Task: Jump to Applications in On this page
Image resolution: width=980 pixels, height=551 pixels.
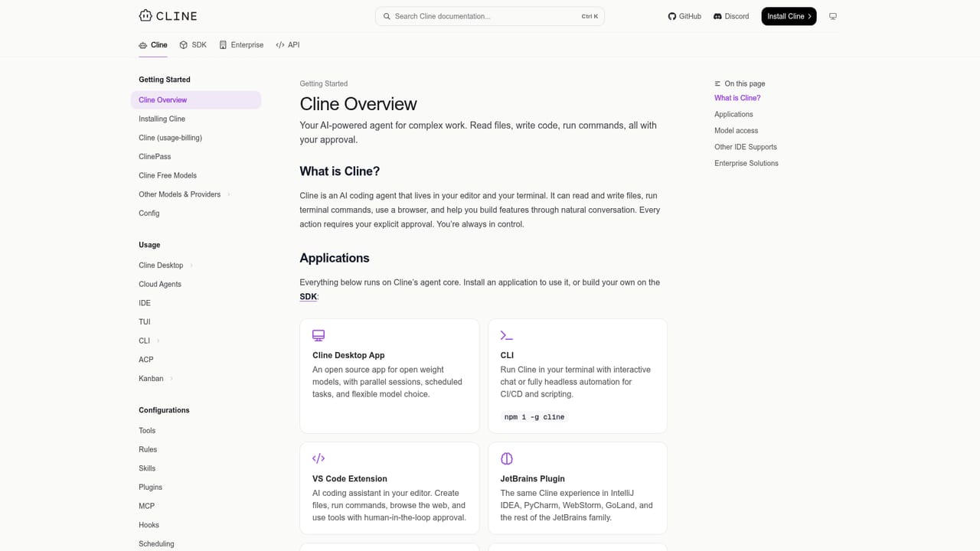Action: (733, 114)
